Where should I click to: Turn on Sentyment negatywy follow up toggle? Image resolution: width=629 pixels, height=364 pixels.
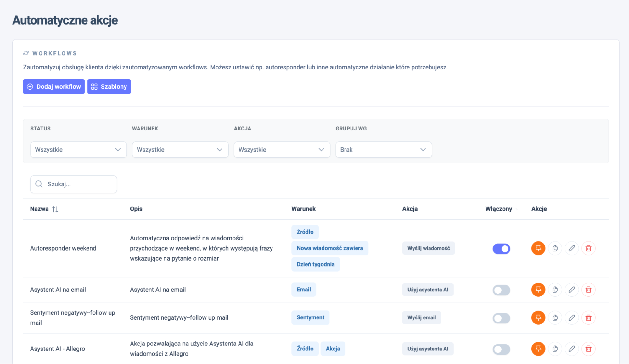[x=501, y=318]
